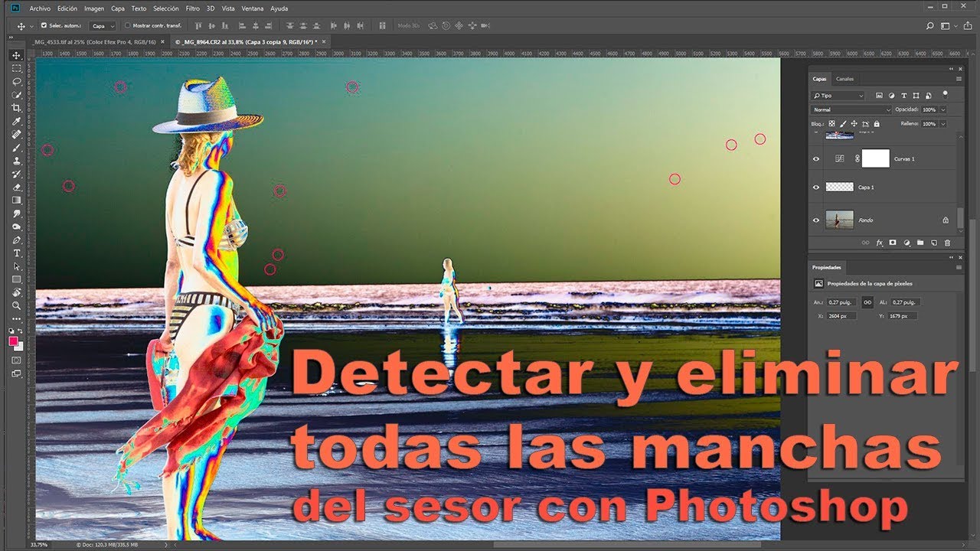
Task: Select the Eraser tool
Action: (x=17, y=187)
